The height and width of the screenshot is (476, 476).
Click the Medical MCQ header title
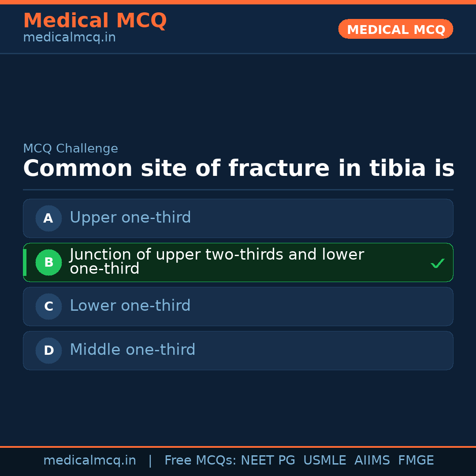click(95, 21)
